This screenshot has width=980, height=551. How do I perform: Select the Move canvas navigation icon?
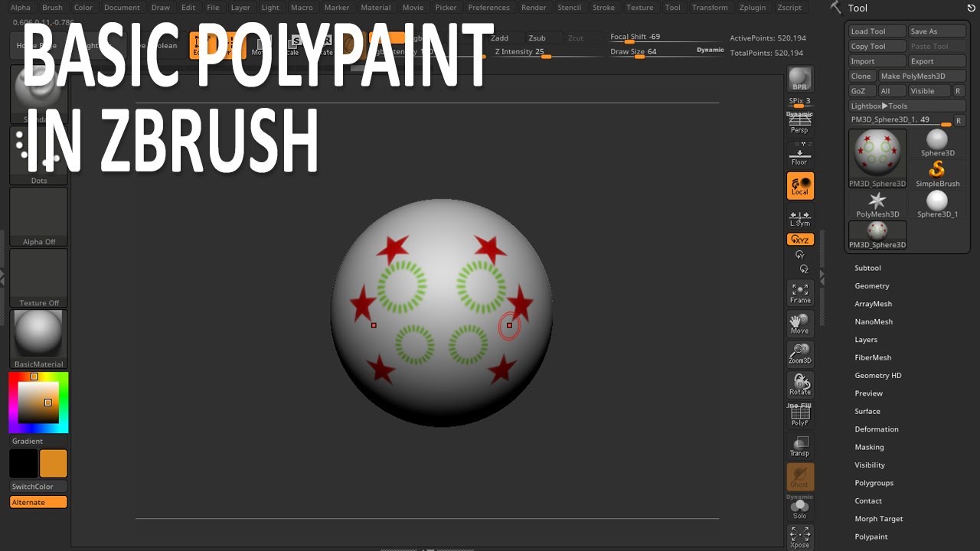[x=800, y=324]
